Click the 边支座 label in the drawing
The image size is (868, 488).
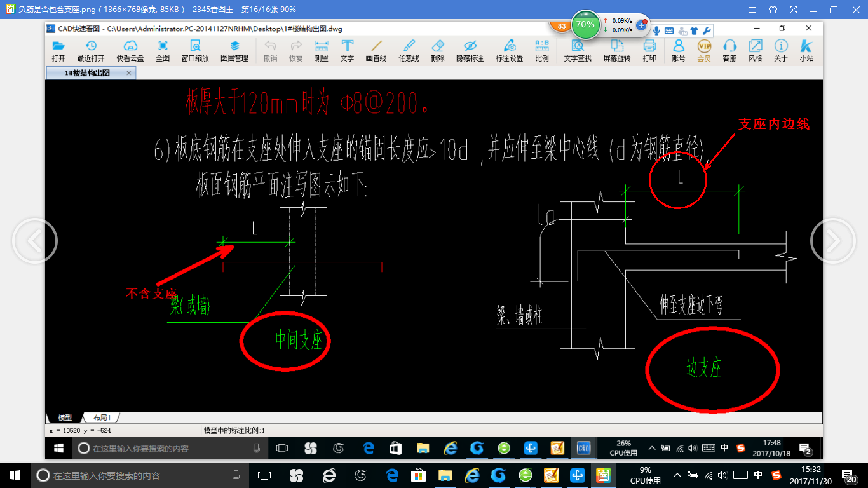[704, 368]
